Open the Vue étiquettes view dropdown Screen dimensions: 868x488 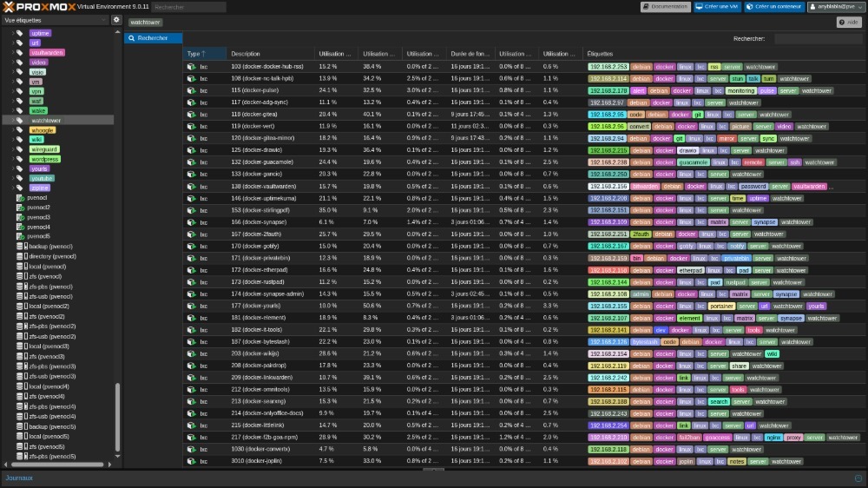(x=55, y=19)
